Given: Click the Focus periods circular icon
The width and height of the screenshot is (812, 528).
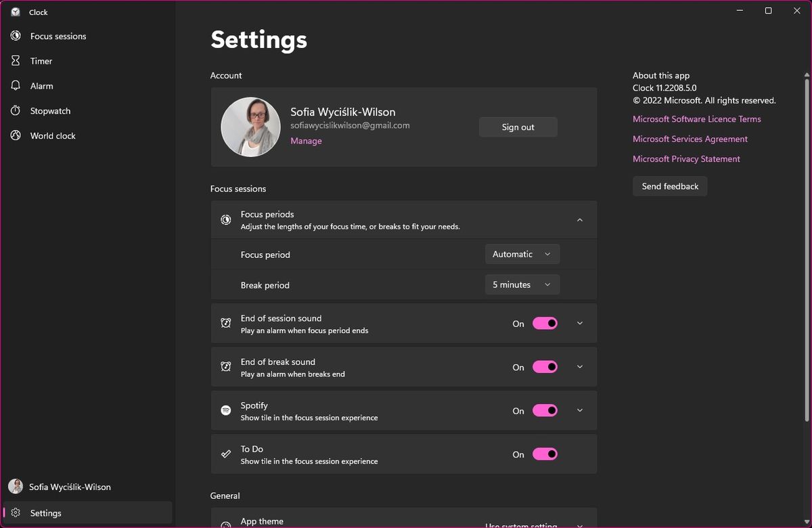Looking at the screenshot, I should click(225, 219).
